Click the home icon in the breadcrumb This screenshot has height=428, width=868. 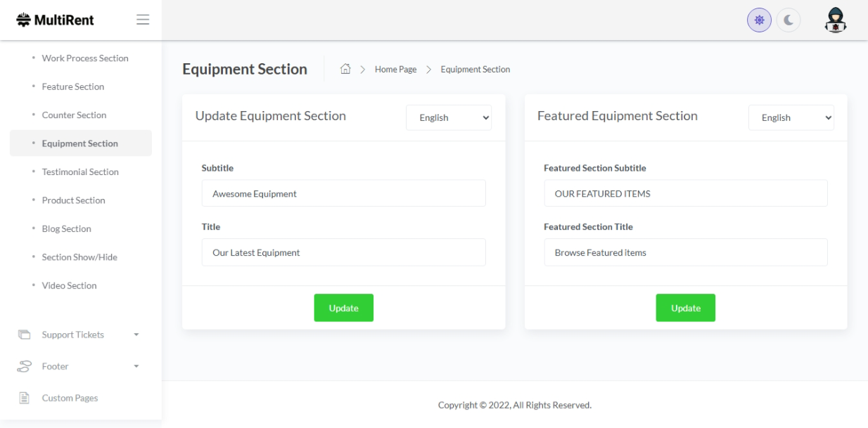pos(345,69)
